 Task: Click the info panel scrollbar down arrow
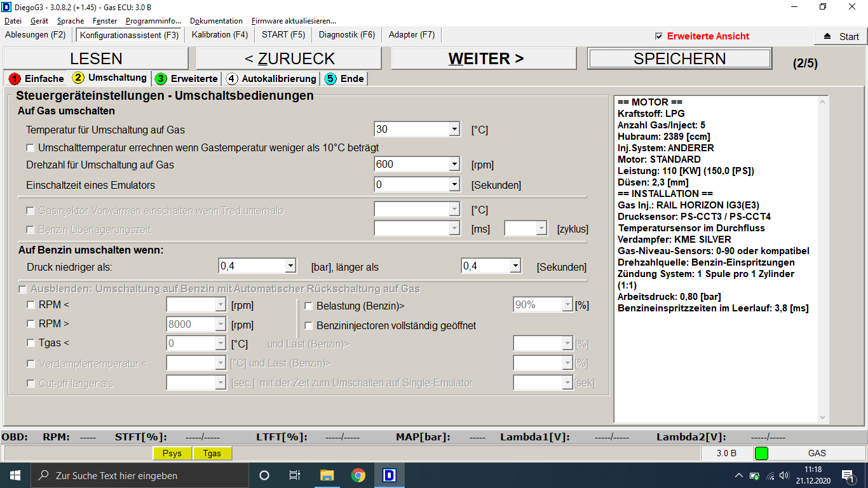[x=824, y=417]
